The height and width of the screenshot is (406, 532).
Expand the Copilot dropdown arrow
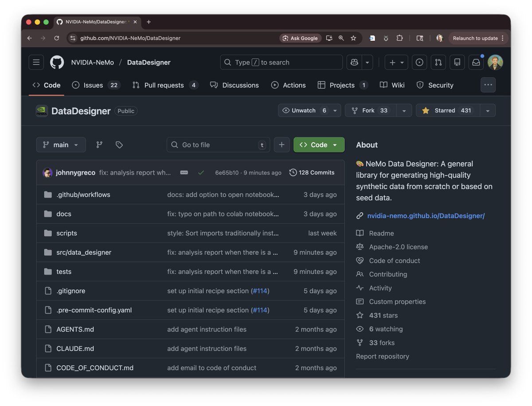367,62
